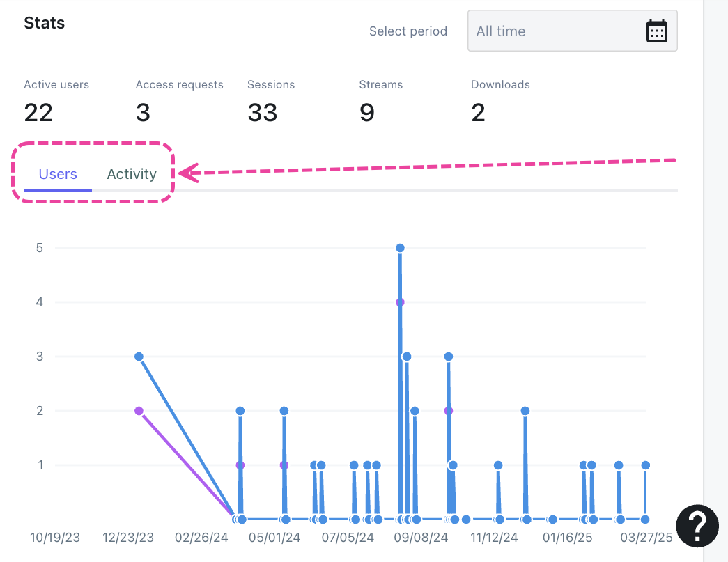The image size is (728, 562).
Task: Click the Sessions count of 33
Action: tap(263, 112)
